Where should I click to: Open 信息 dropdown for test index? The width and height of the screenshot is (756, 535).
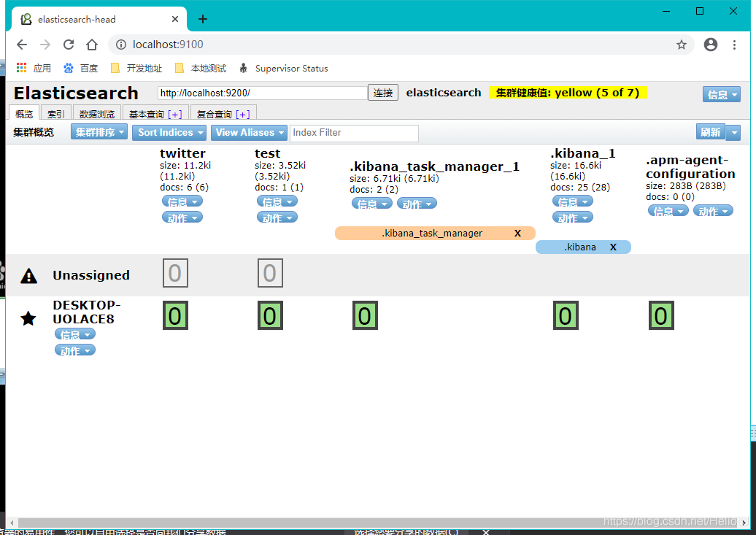pos(277,201)
